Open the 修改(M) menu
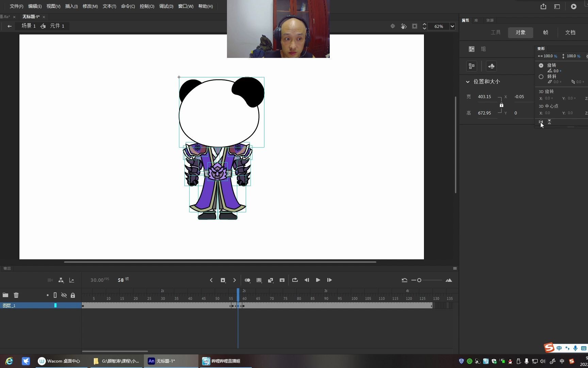The height and width of the screenshot is (368, 588). click(x=90, y=6)
